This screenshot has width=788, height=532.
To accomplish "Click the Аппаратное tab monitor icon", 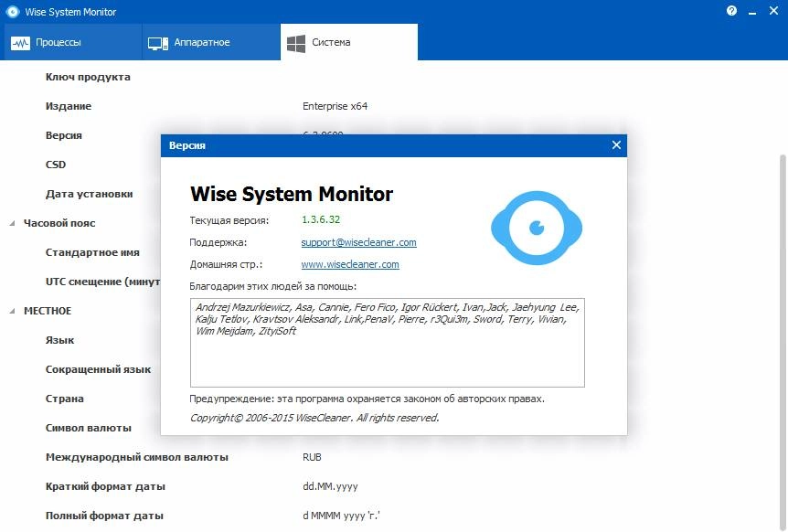I will 158,43.
